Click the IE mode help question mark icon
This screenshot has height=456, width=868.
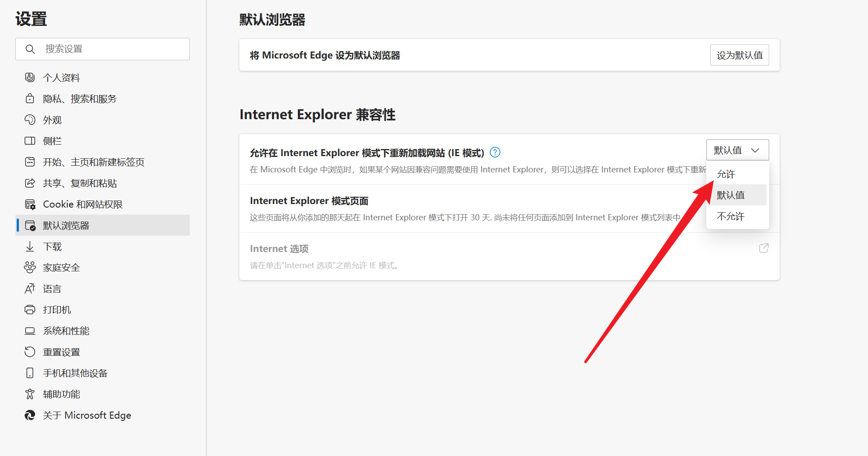click(495, 152)
